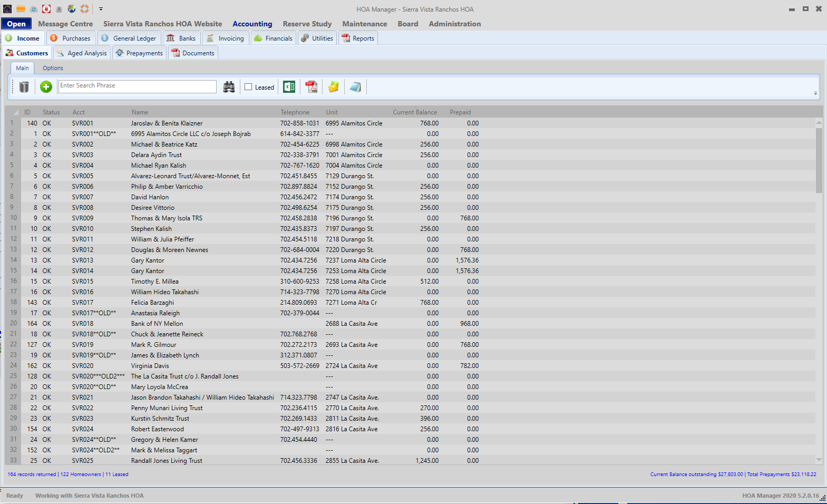The image size is (827, 504).
Task: Click the Open button
Action: pyautogui.click(x=16, y=24)
